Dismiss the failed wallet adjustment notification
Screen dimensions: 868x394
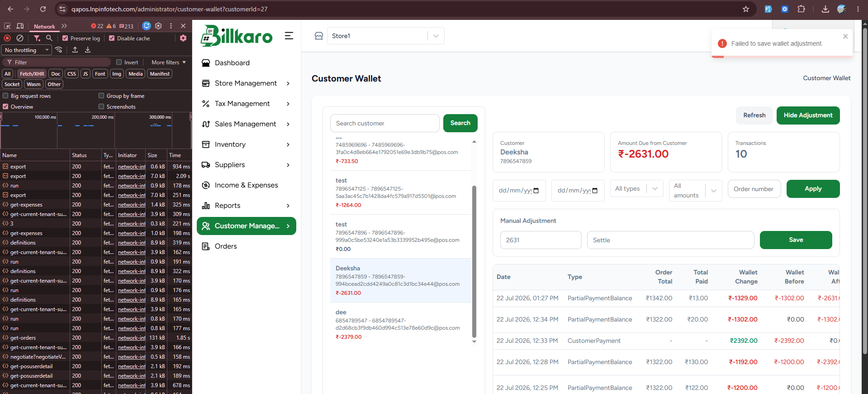pyautogui.click(x=845, y=36)
